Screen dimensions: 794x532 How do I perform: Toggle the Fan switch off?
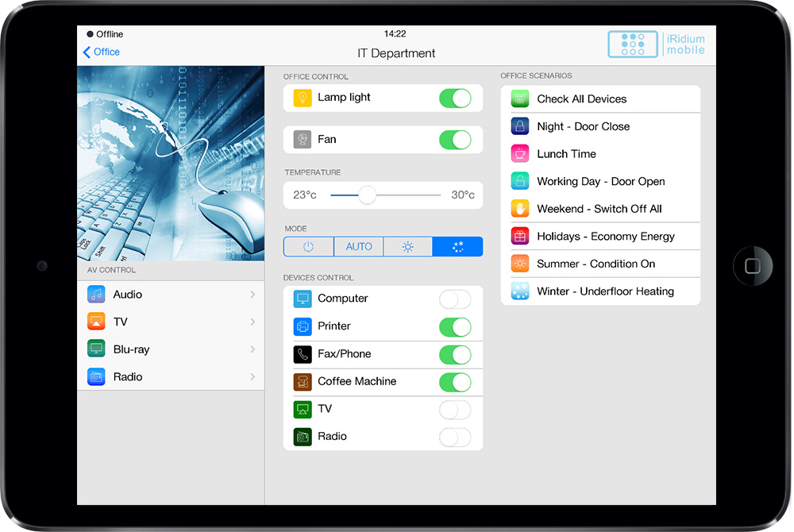[455, 140]
